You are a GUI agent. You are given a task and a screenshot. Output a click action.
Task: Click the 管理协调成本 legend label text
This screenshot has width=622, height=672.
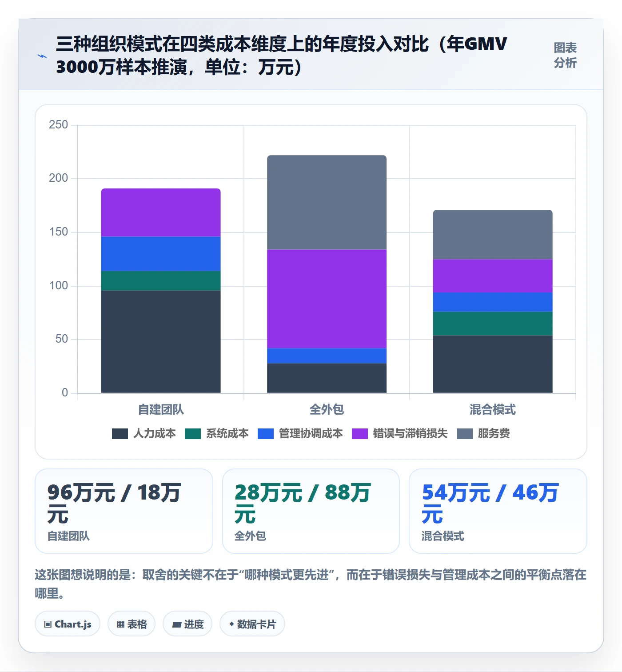(x=311, y=434)
